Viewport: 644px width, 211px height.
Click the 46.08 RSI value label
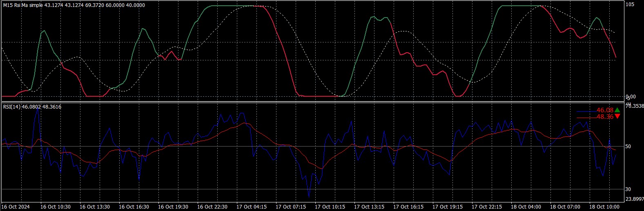605,110
